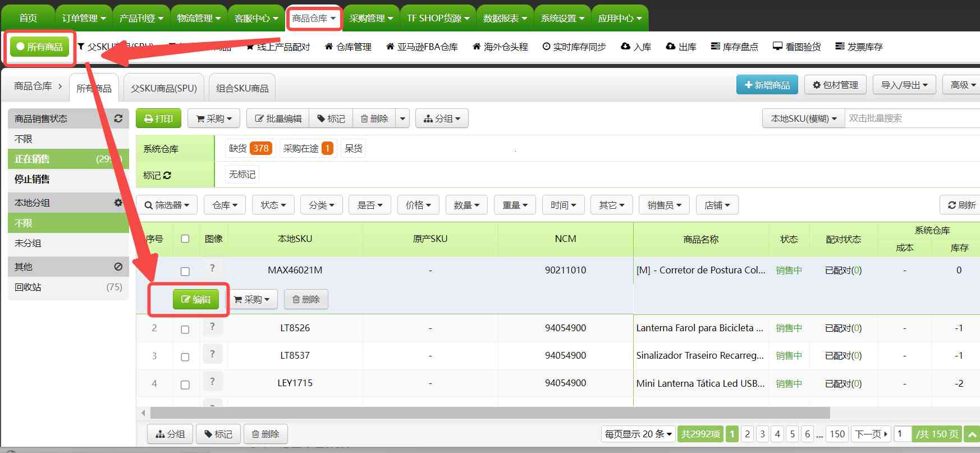Open the 每页显示 20 条 dropdown
Screen dimensions: 980x453
coord(638,434)
